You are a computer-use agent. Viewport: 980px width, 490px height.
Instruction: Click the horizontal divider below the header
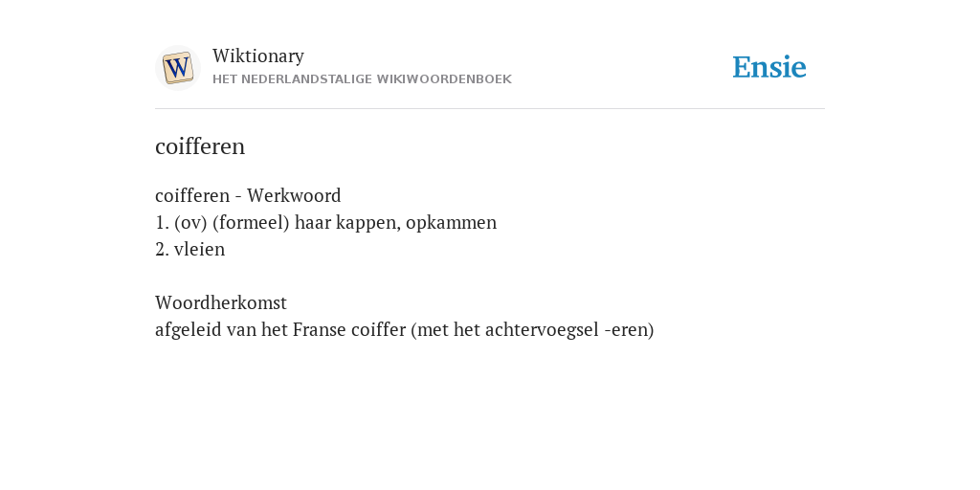coord(490,109)
